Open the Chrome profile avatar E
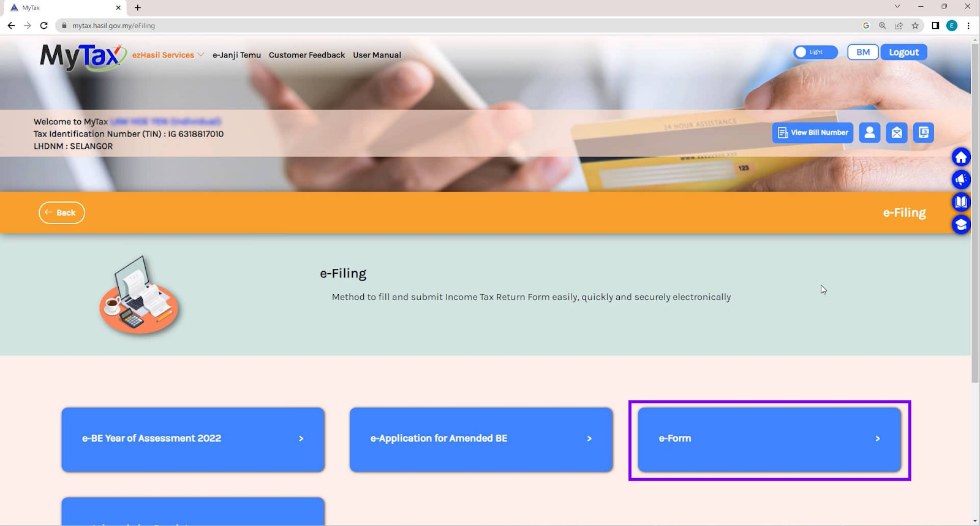 coord(952,26)
